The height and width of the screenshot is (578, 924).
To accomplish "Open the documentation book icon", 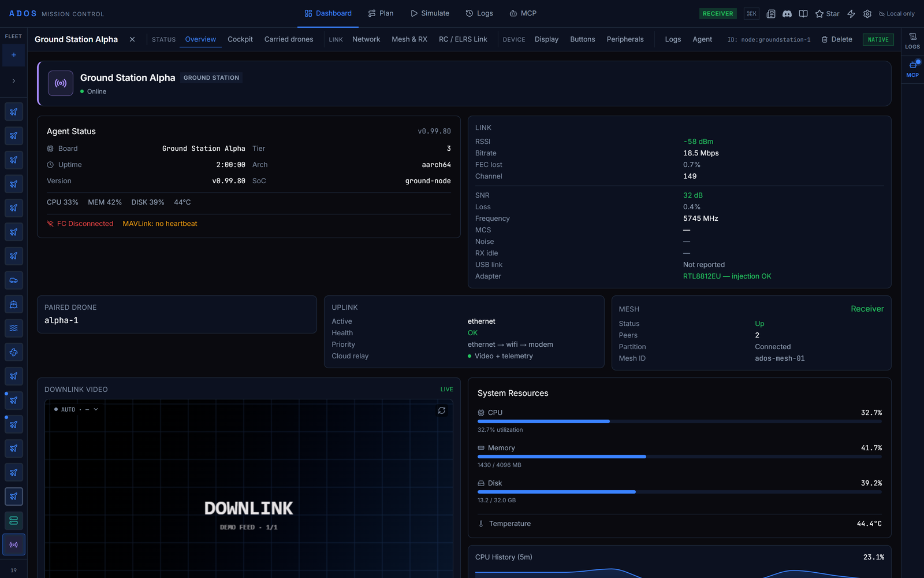I will coord(803,14).
